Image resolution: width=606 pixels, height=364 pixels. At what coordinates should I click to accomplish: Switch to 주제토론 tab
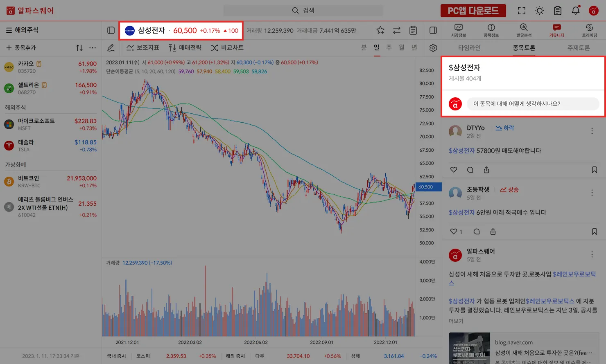[579, 48]
